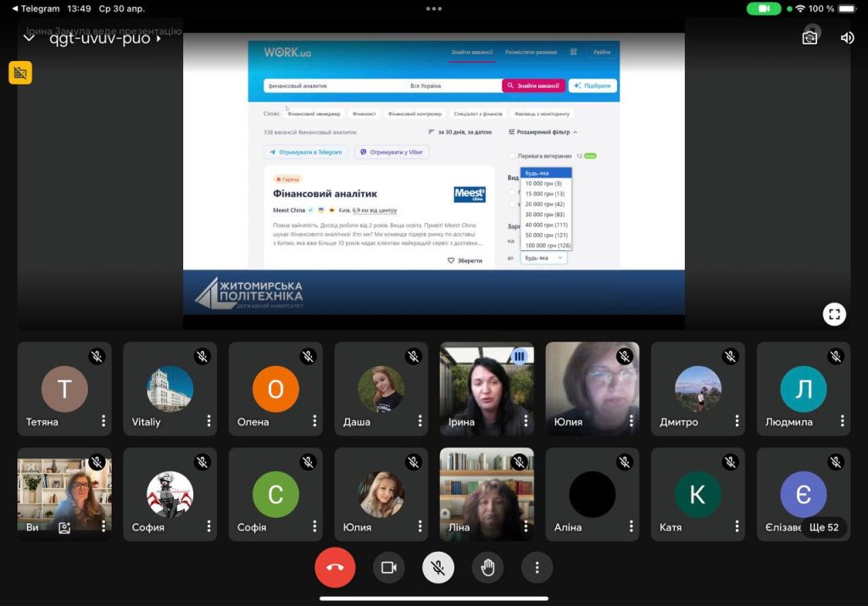Open meeting details for qgt-uvuv-puo
Viewport: 868px width, 606px height.
tap(105, 38)
